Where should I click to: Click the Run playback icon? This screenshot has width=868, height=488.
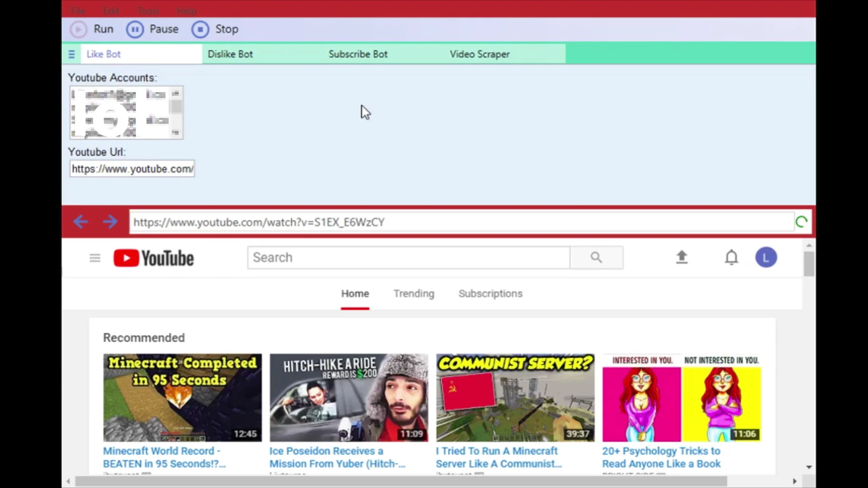click(78, 29)
